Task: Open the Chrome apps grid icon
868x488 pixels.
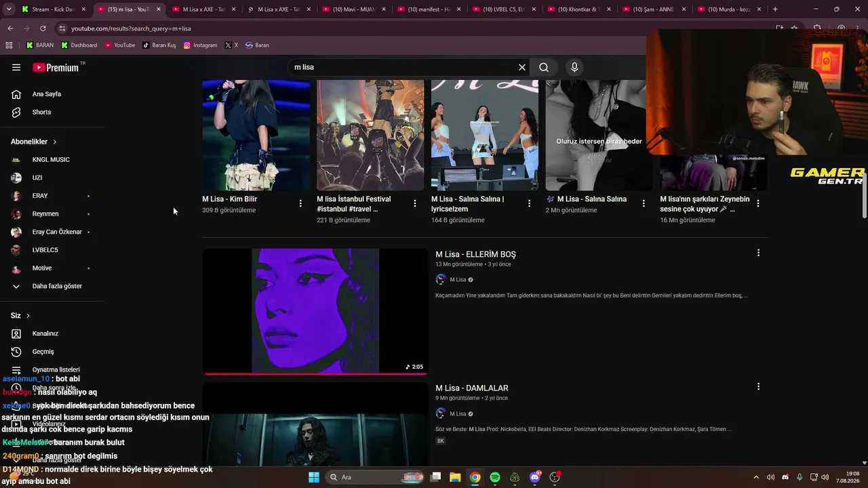Action: point(9,45)
